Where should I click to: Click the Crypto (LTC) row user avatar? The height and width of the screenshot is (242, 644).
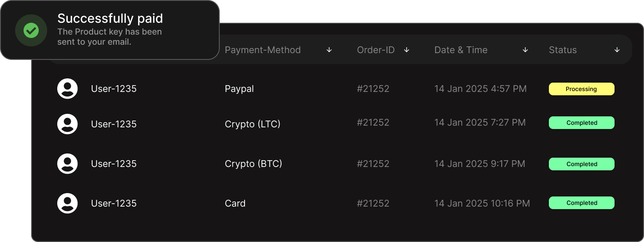coord(67,124)
